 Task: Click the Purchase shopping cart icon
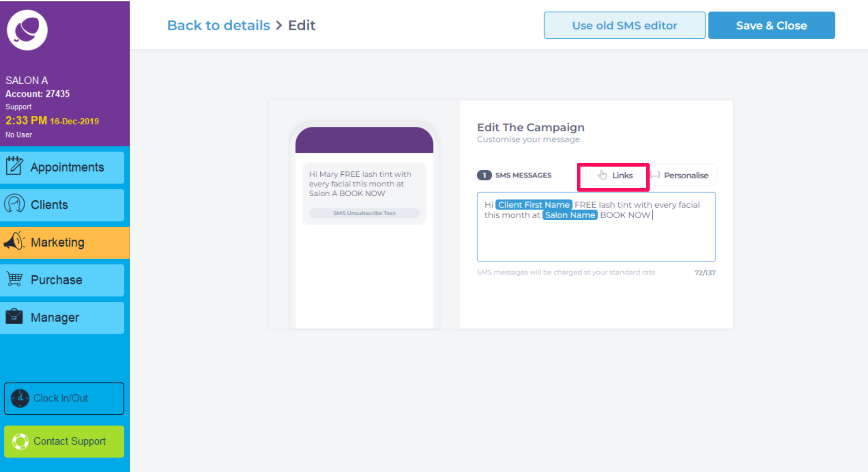pyautogui.click(x=15, y=279)
